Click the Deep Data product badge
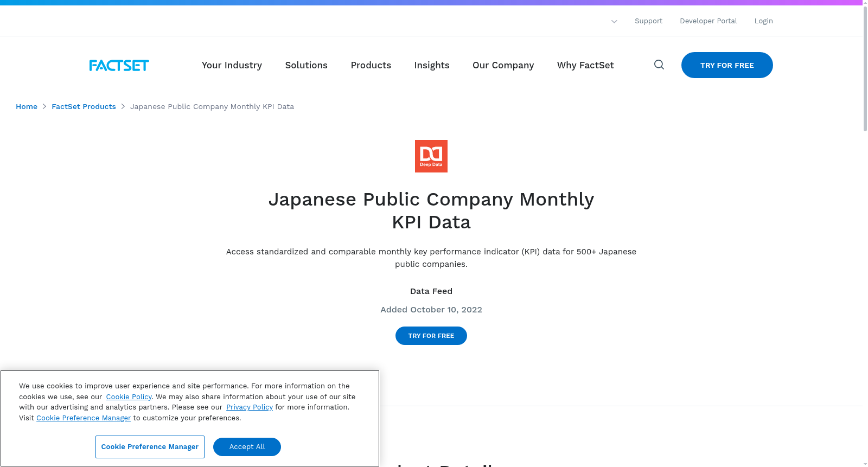 (x=431, y=156)
